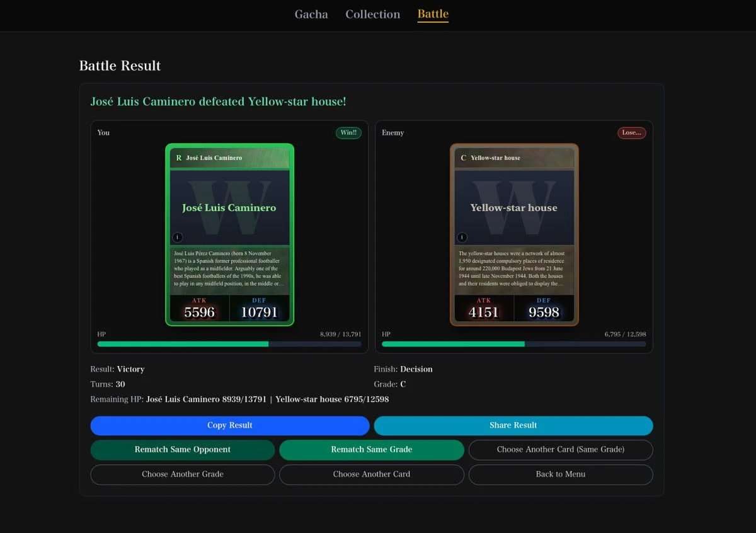Click Rematch Same Grade button
756x533 pixels.
point(372,450)
